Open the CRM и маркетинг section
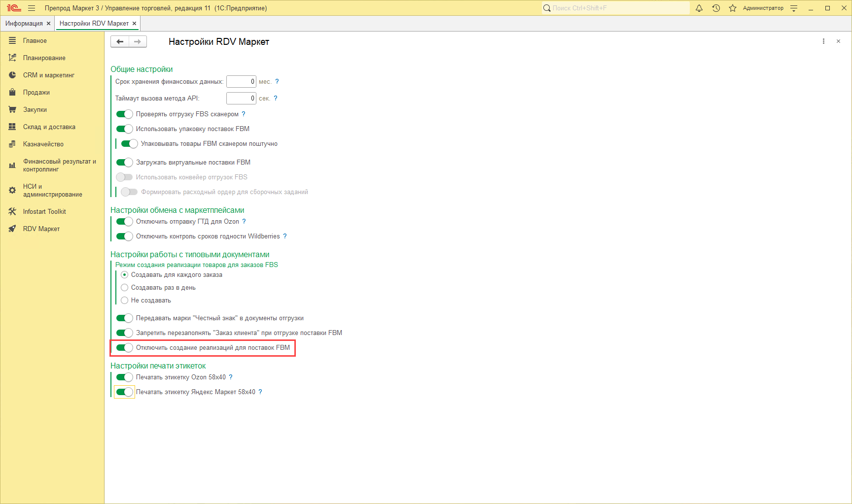 coord(52,75)
